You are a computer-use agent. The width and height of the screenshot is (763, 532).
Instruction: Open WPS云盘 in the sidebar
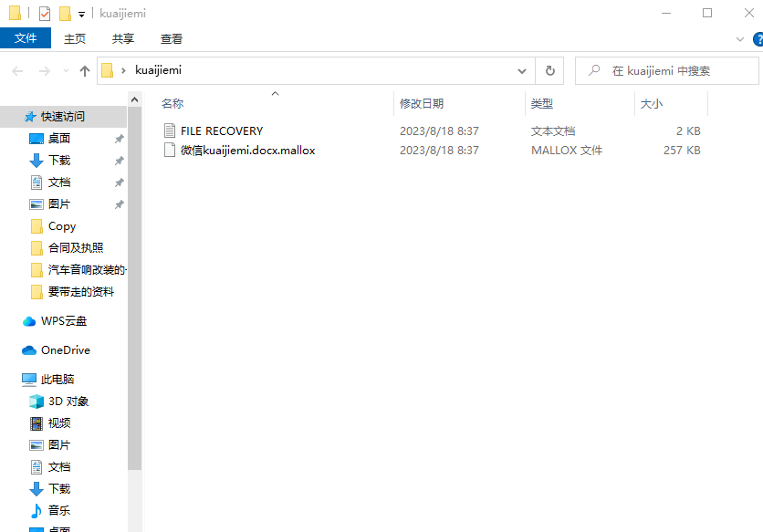coord(63,321)
